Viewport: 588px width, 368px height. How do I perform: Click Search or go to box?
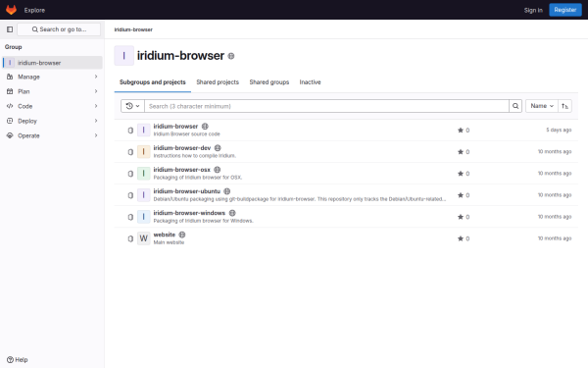(59, 29)
